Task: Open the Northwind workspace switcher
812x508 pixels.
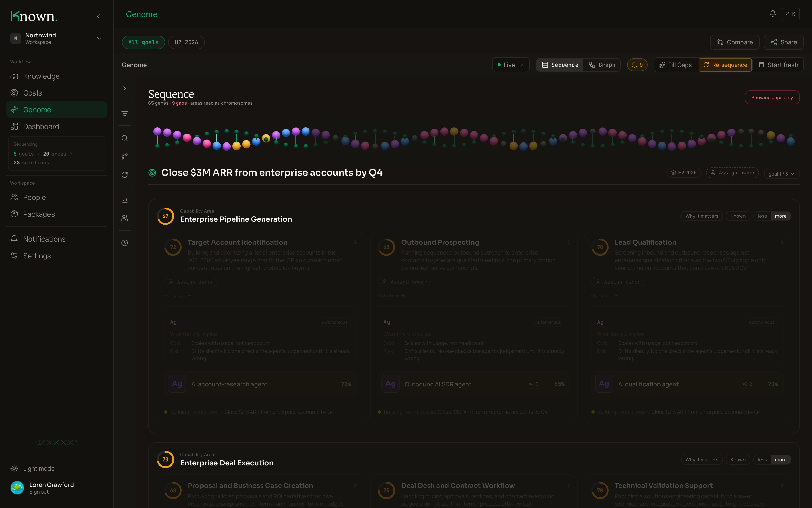Action: (56, 38)
